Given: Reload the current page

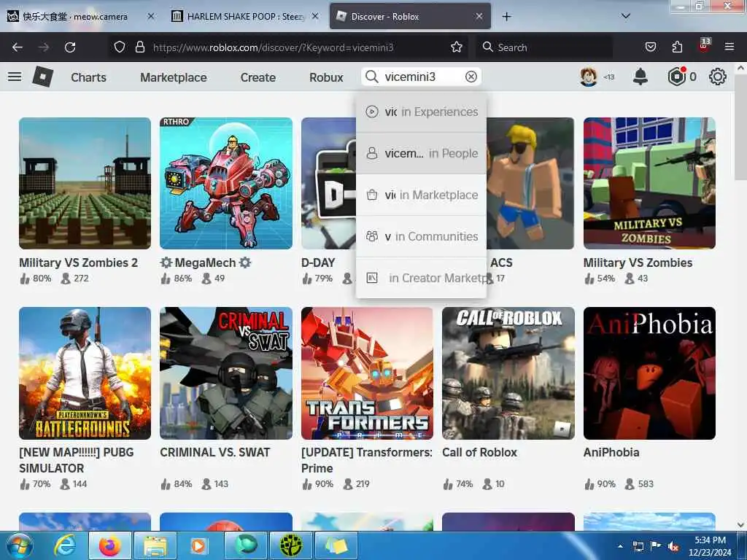Looking at the screenshot, I should [70, 47].
